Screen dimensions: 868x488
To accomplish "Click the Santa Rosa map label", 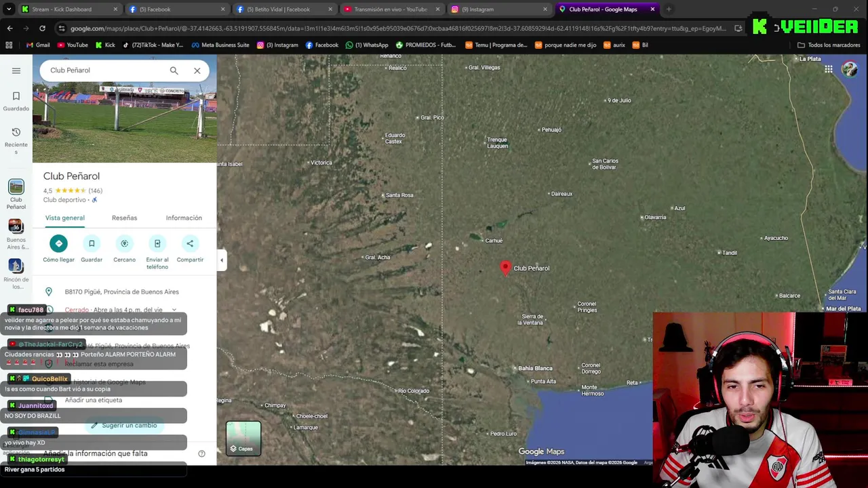I will coord(399,195).
